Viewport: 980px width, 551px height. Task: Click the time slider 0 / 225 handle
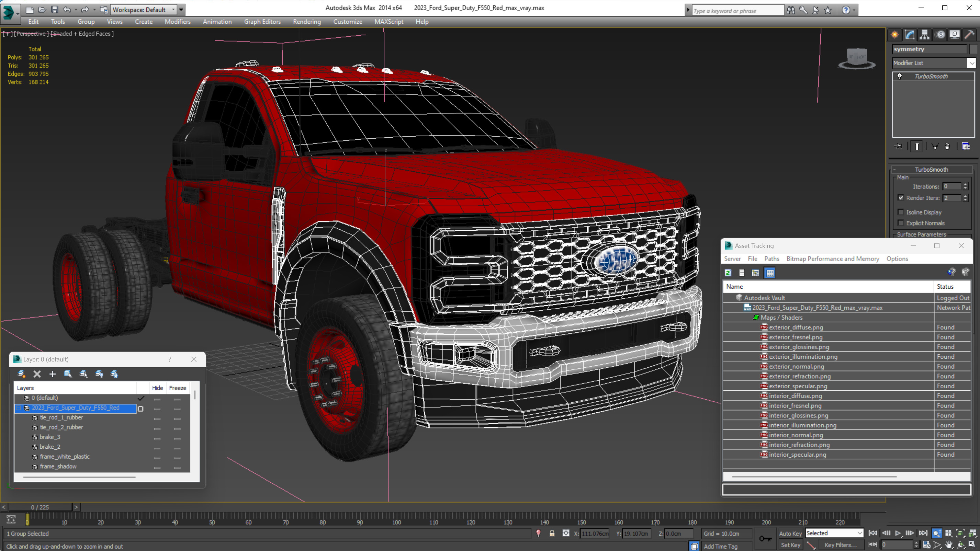40,507
